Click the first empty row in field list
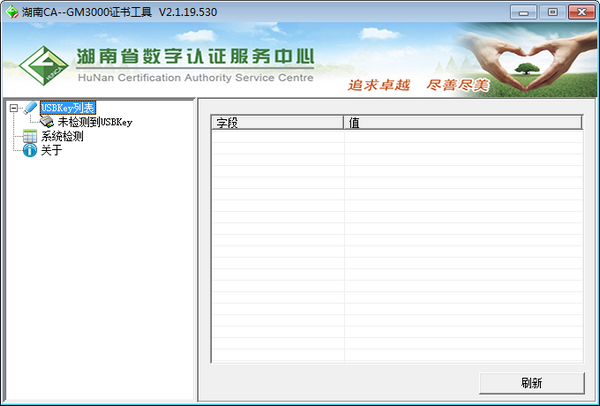This screenshot has height=406, width=600. (396, 139)
